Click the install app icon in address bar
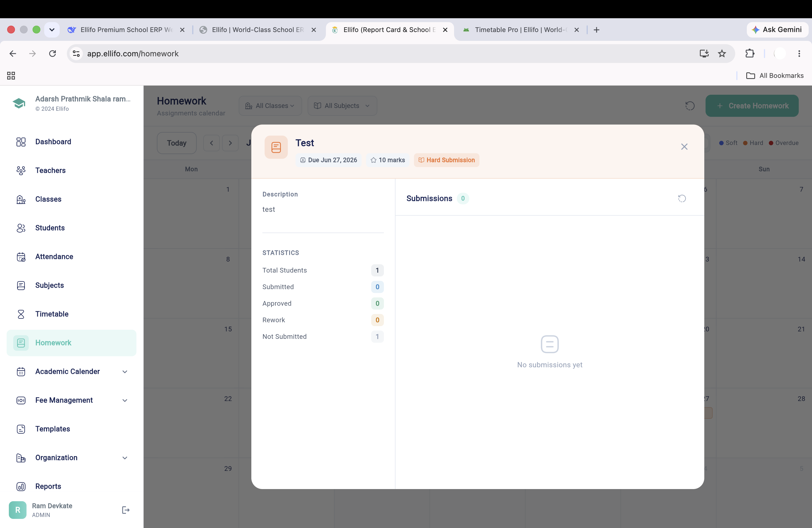 (704, 54)
